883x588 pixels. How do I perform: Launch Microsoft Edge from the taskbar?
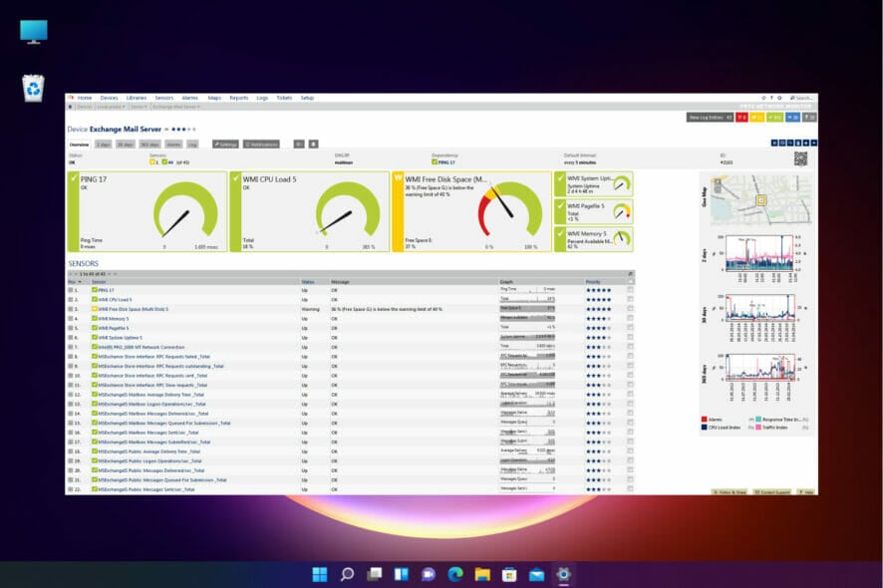click(455, 574)
